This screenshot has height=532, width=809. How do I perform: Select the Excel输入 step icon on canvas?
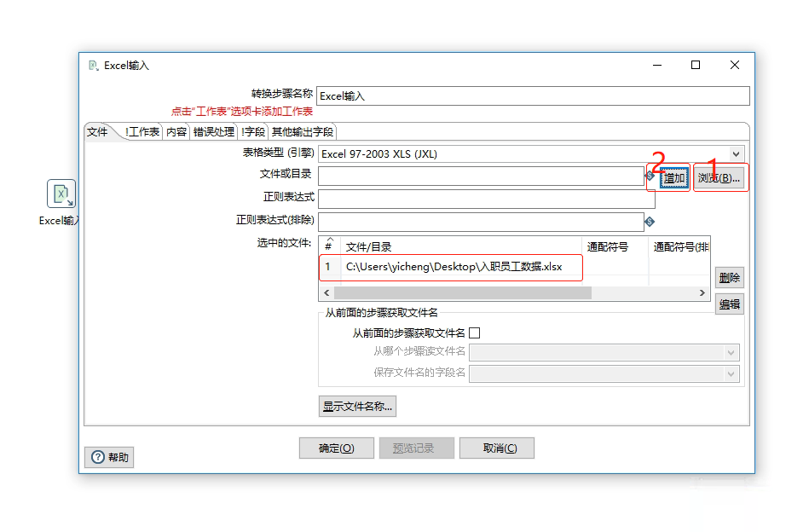(x=60, y=194)
